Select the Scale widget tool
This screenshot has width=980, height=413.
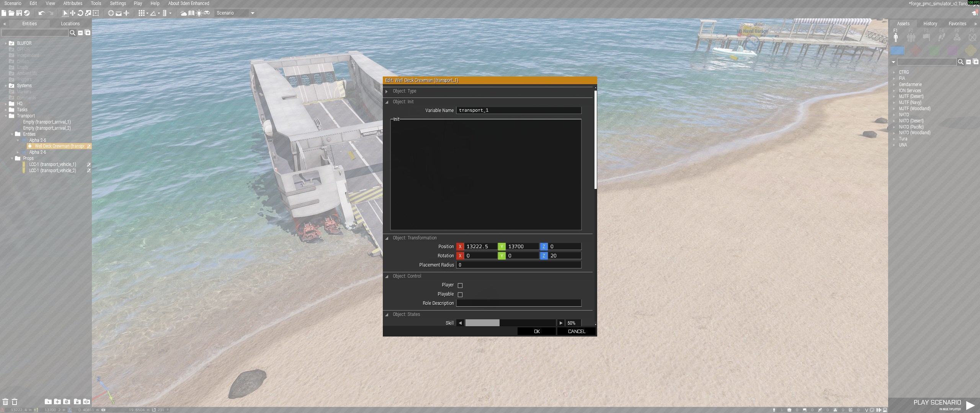pos(88,13)
